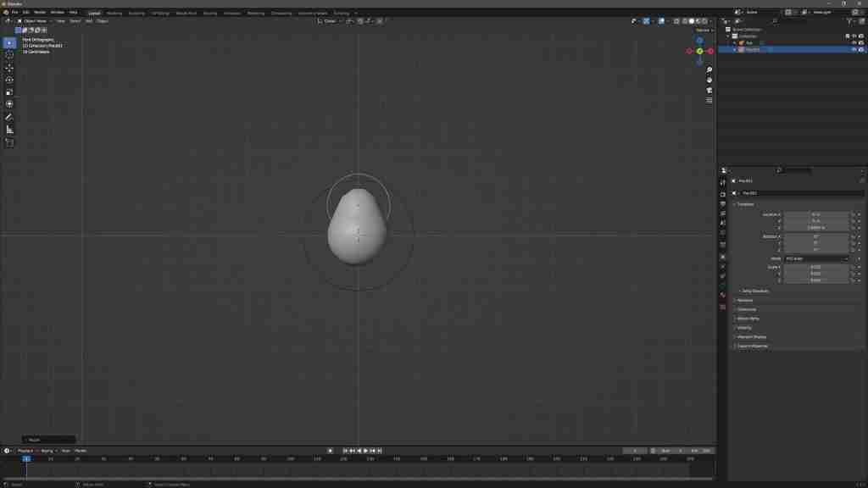Switch orthographic/perspective grid icon
This screenshot has width=868, height=488.
(709, 100)
